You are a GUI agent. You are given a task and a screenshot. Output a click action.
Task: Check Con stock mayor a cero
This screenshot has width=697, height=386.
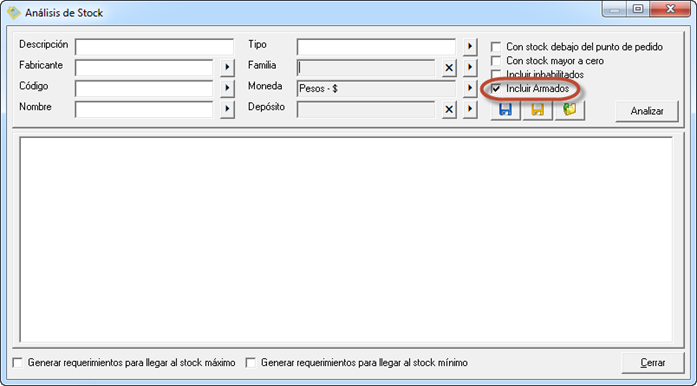(x=496, y=61)
